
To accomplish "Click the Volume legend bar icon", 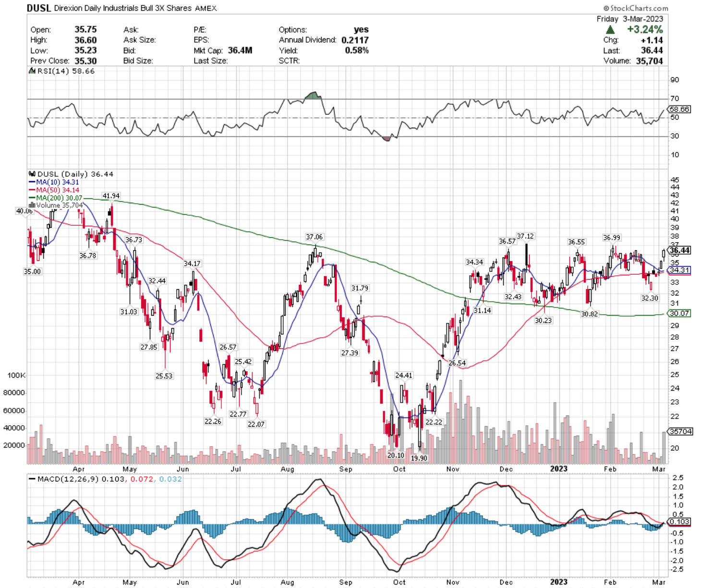I will tap(32, 205).
